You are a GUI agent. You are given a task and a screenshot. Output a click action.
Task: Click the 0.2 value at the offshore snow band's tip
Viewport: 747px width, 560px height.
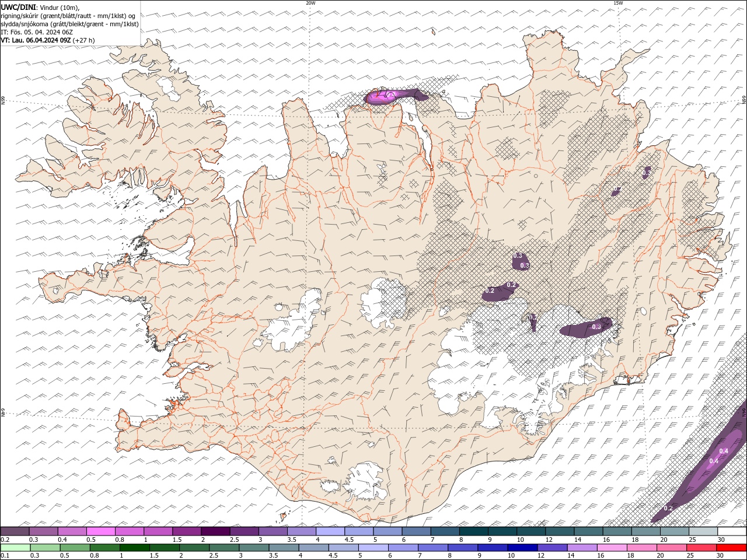pyautogui.click(x=668, y=508)
